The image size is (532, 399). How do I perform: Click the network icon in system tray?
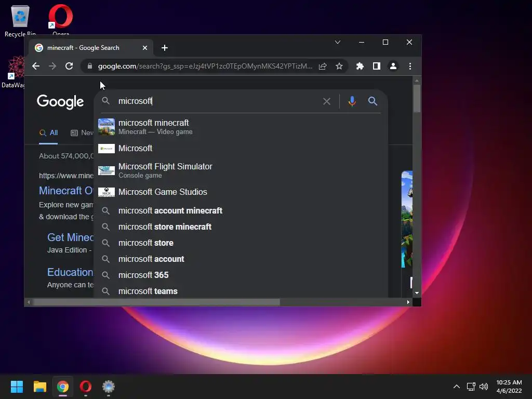[471, 387]
